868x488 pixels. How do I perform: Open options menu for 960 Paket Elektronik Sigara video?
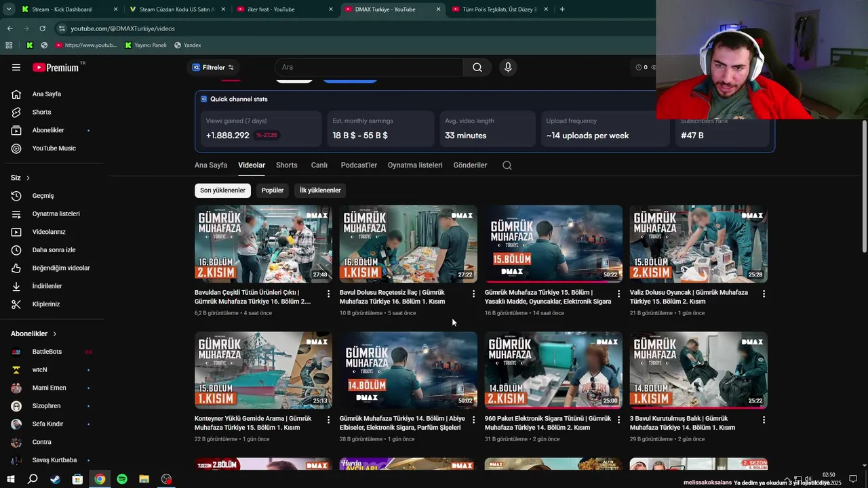coord(618,420)
